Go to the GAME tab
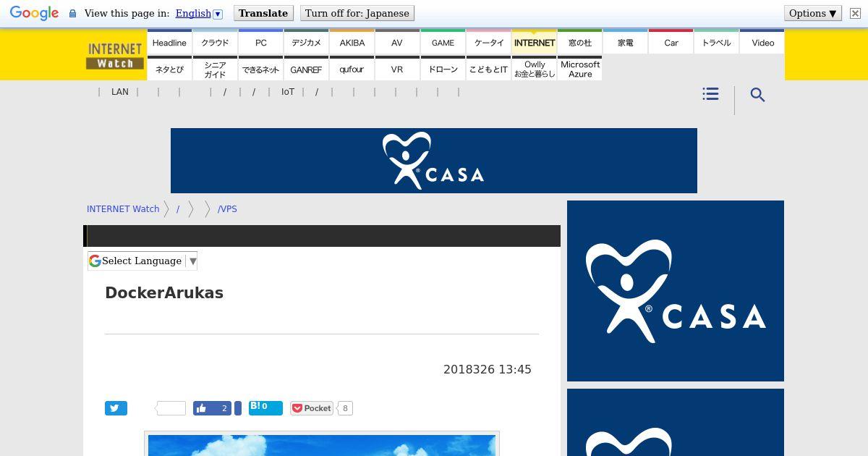The image size is (868, 456). (443, 43)
